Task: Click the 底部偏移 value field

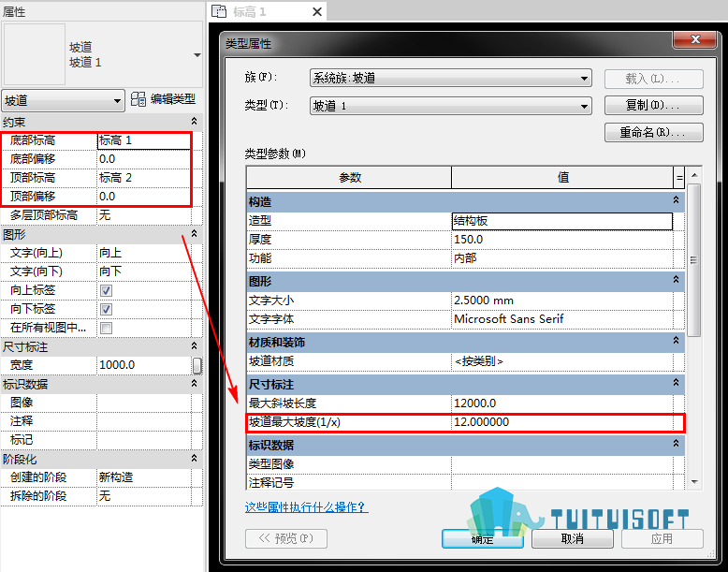Action: pyautogui.click(x=144, y=159)
